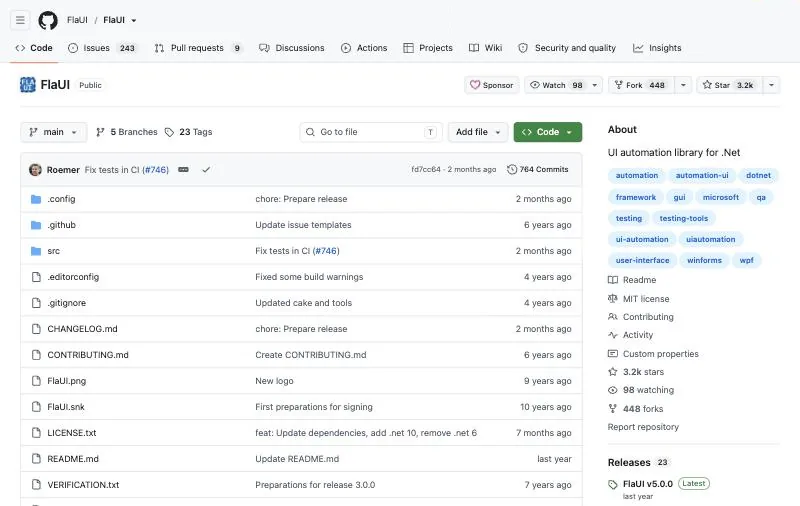Screen dimensions: 800x506
Task: Open the hamburger navigation menu
Action: [x=20, y=20]
